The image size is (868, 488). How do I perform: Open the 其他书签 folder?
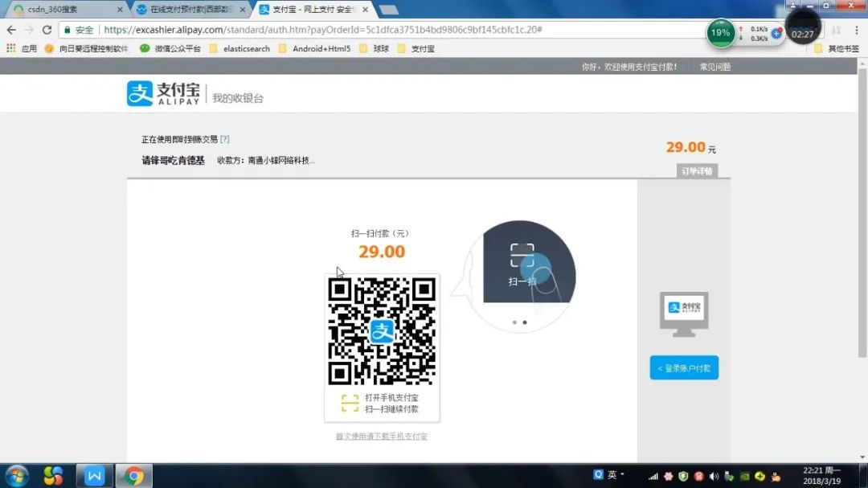837,49
